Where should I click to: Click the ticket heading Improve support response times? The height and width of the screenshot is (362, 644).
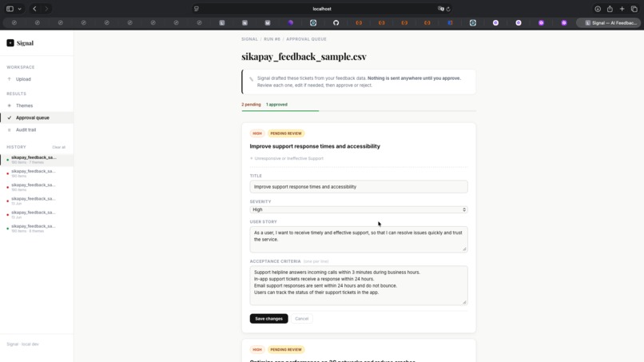(x=315, y=146)
